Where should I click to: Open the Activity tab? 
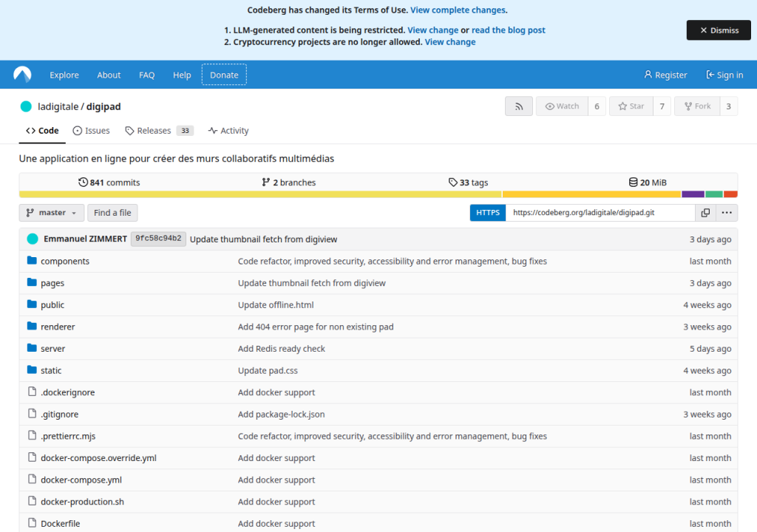tap(228, 130)
